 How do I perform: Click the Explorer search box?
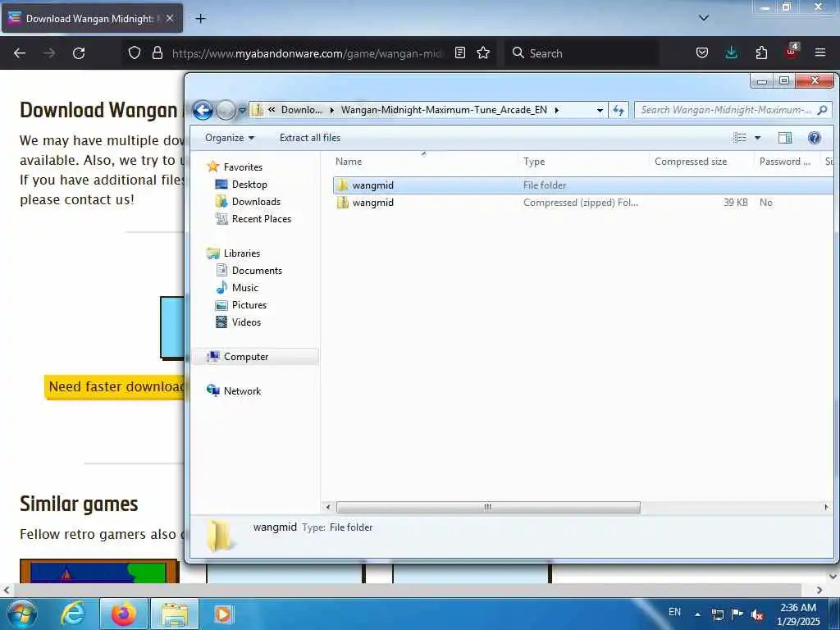click(733, 110)
